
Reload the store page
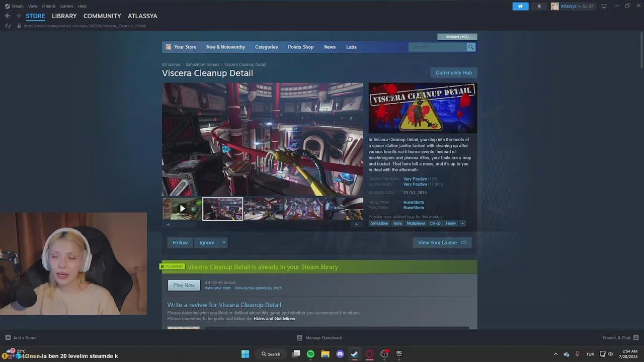coord(8,26)
